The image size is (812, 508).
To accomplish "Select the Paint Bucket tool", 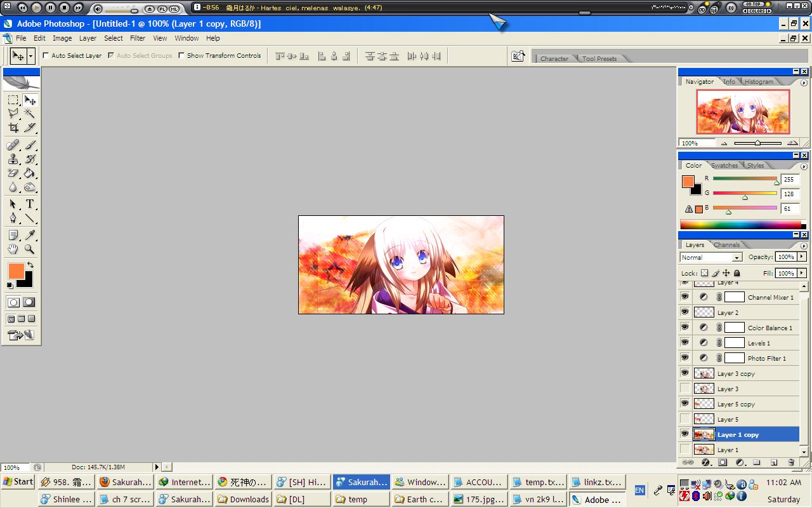I will point(30,173).
